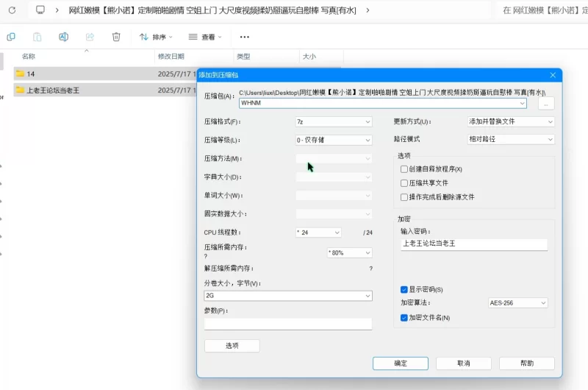Uncheck the 加密文件名 checkbox
Viewport: 588px width, 390px height.
[404, 318]
